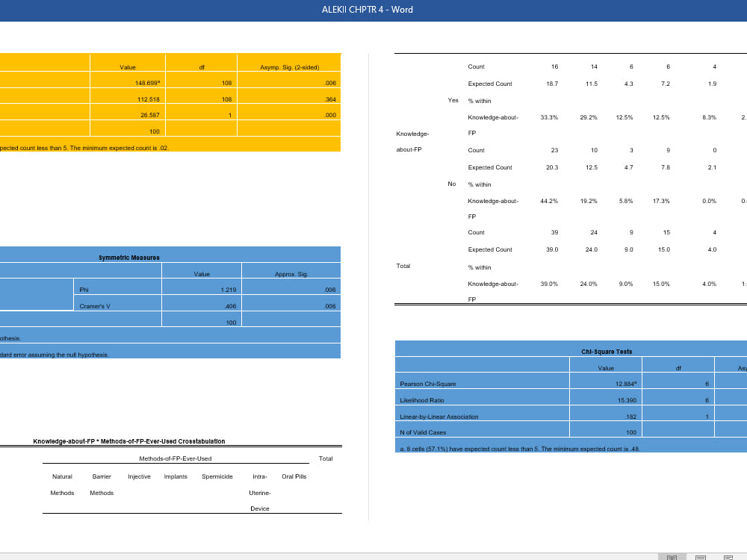Select the 'Phi' row label
This screenshot has height=560, width=747.
[x=84, y=290]
